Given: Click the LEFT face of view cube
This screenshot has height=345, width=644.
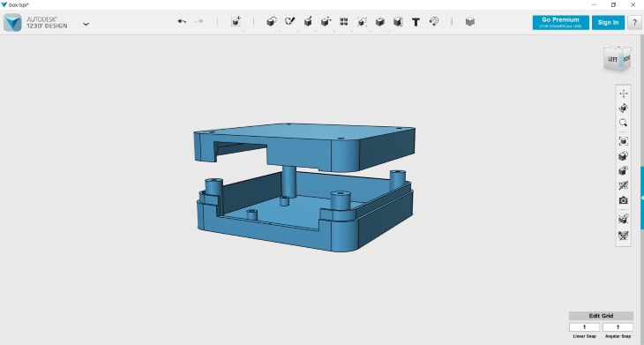Looking at the screenshot, I should [612, 59].
